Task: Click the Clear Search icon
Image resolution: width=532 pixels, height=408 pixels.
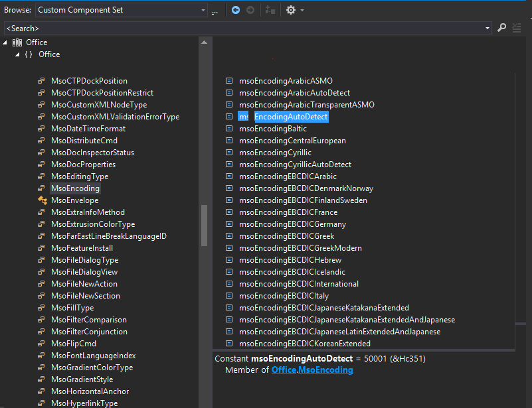Action: pyautogui.click(x=517, y=28)
